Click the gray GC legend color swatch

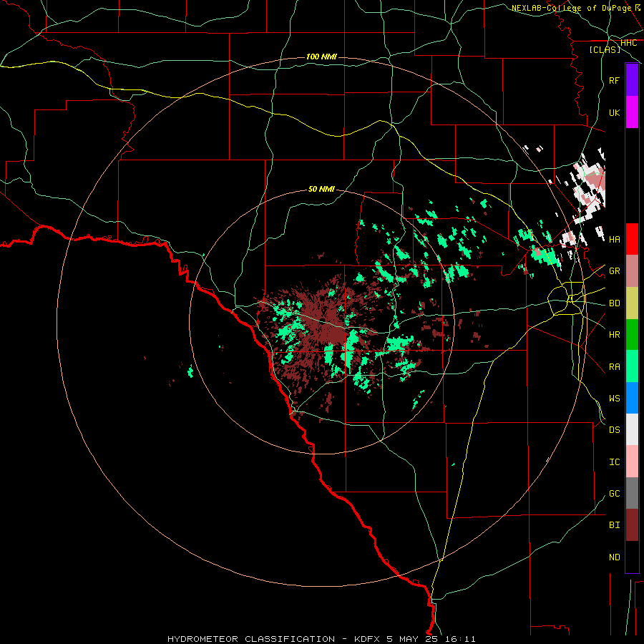point(632,493)
